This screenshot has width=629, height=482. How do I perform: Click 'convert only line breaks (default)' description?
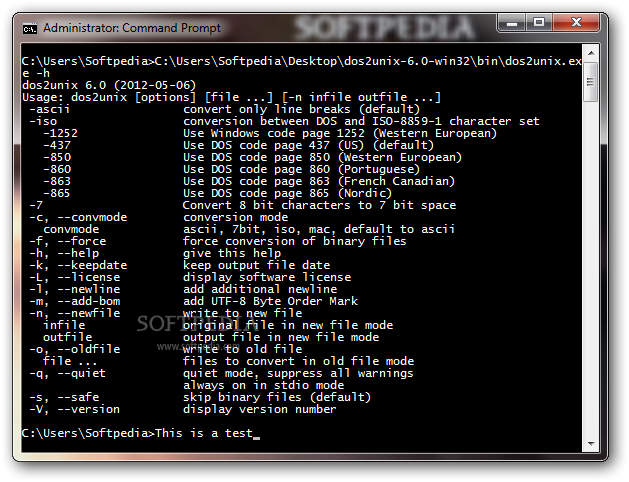coord(301,109)
